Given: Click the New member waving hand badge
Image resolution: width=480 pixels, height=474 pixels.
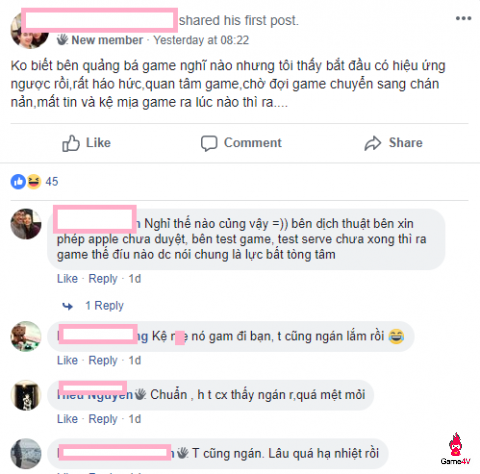Looking at the screenshot, I should (x=62, y=40).
